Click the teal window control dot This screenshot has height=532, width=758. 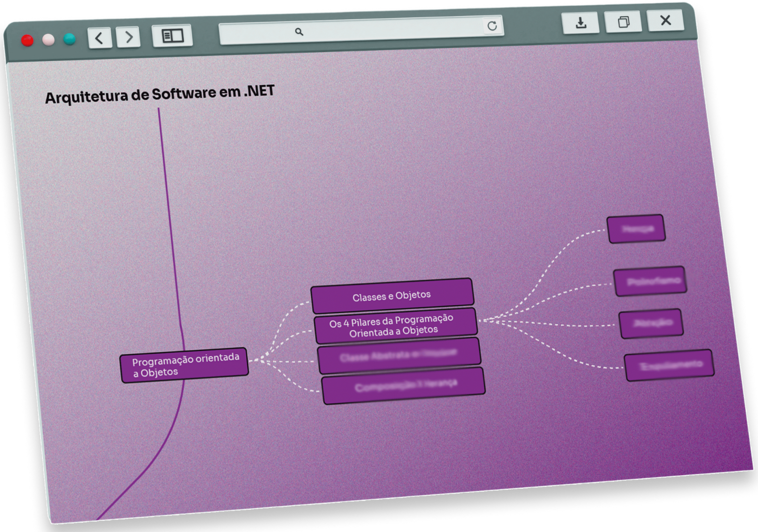click(69, 39)
